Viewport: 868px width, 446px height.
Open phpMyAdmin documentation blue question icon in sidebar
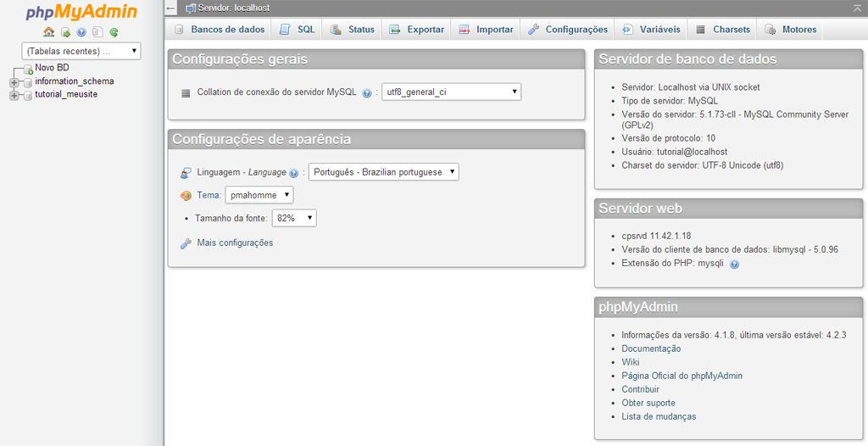pos(81,32)
